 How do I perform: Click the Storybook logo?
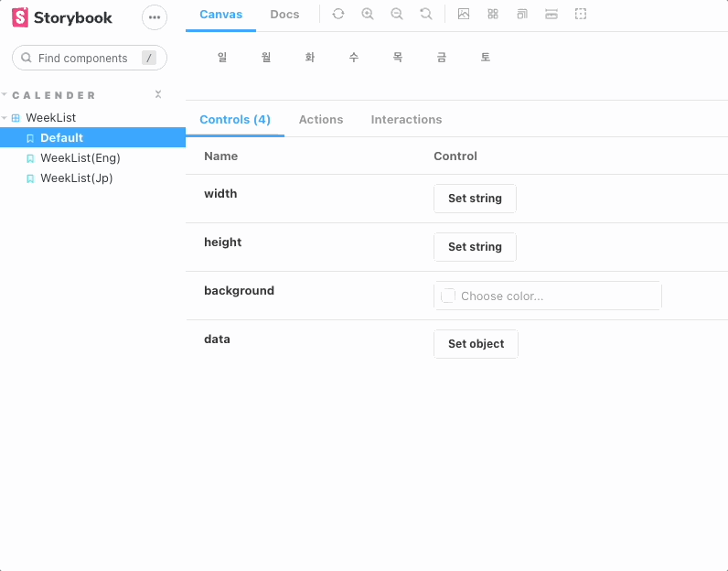pyautogui.click(x=62, y=17)
